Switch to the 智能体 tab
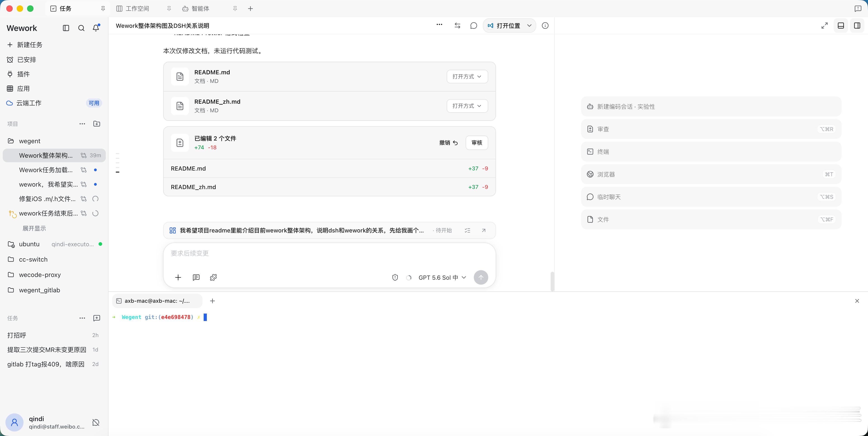Image resolution: width=868 pixels, height=436 pixels. pyautogui.click(x=196, y=9)
